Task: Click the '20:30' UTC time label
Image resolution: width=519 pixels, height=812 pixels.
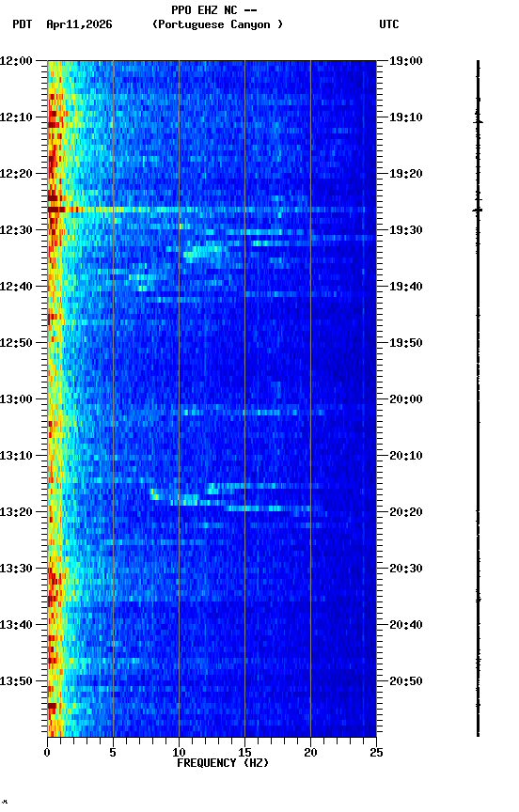Action: coord(406,569)
